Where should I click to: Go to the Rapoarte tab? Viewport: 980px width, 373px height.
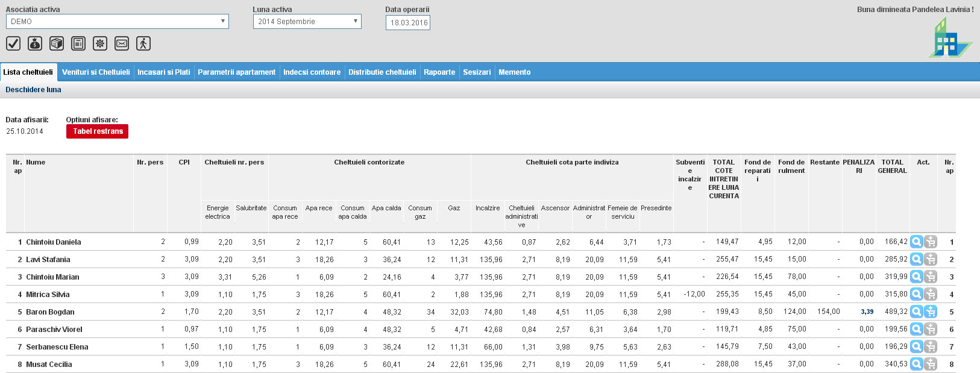(439, 72)
